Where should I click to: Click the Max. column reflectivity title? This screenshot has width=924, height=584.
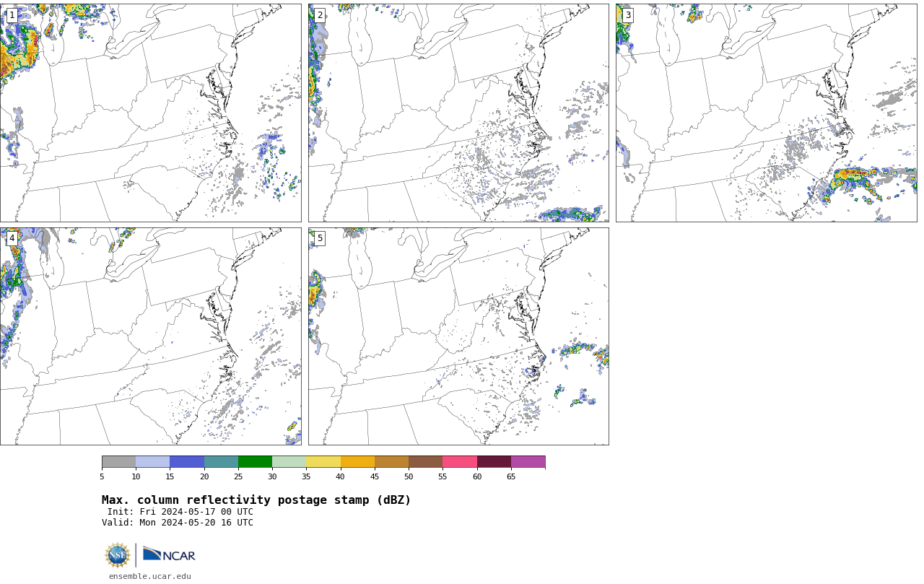(256, 500)
